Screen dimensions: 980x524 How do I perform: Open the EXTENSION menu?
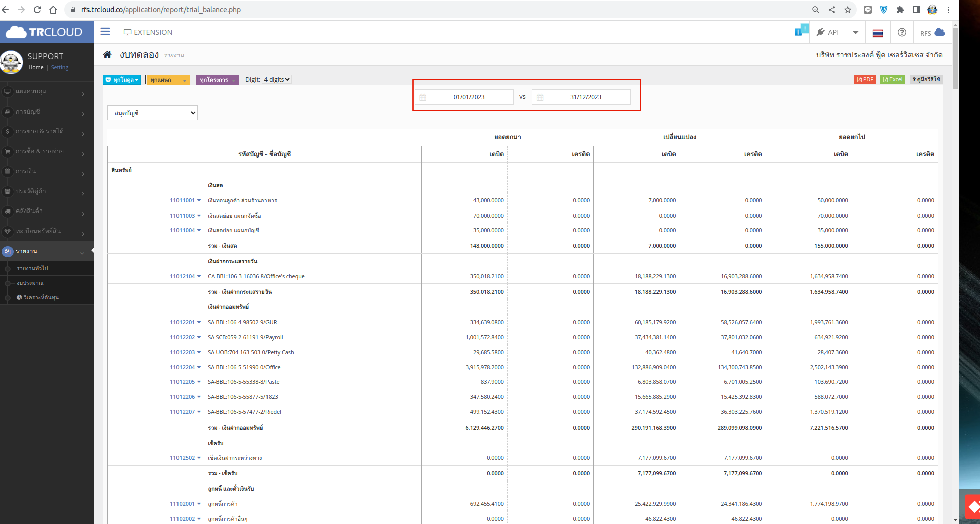point(148,32)
